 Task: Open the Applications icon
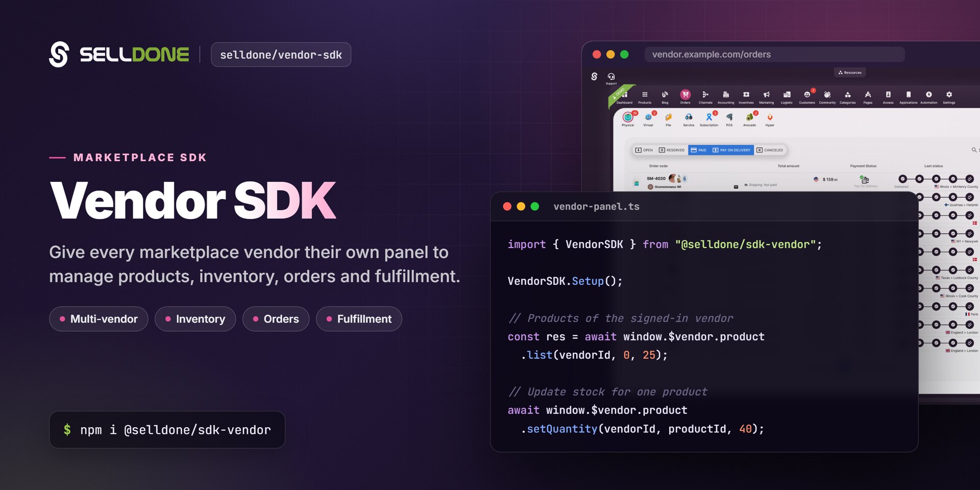908,97
